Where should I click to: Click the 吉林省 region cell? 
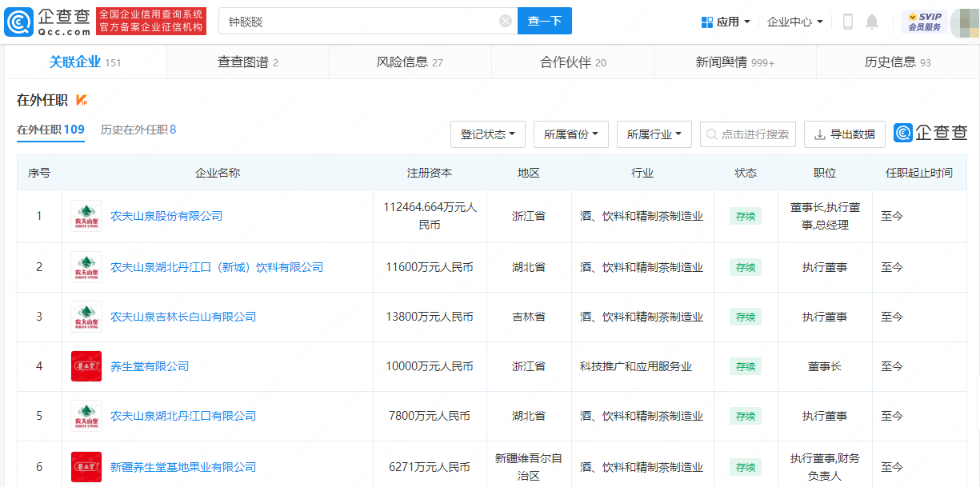pos(529,317)
